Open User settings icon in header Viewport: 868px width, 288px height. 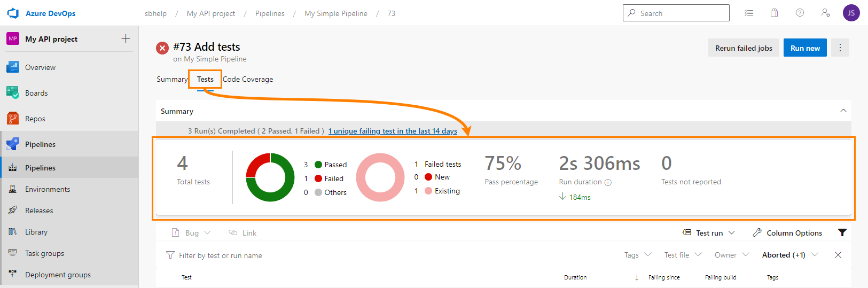[825, 13]
